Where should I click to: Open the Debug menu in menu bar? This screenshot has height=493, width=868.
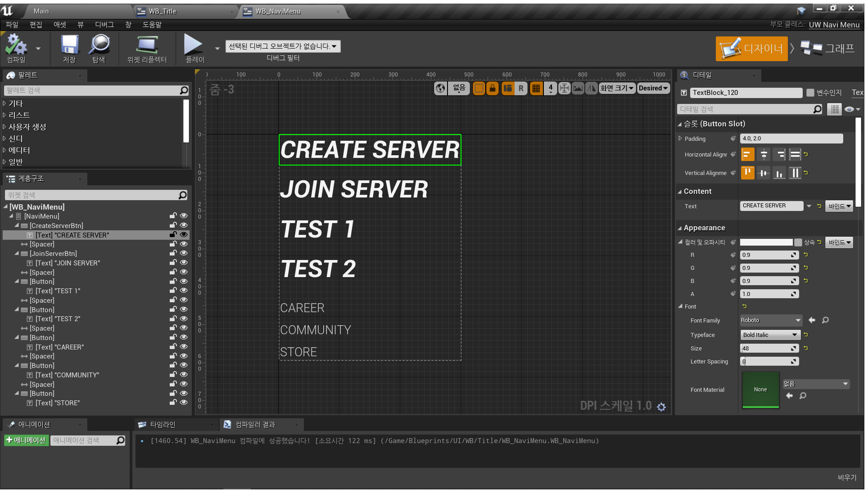coord(104,25)
